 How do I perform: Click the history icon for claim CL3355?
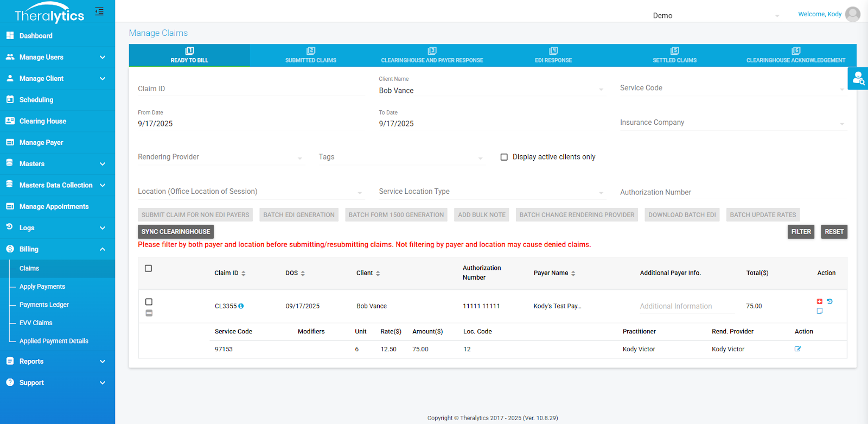[829, 301]
